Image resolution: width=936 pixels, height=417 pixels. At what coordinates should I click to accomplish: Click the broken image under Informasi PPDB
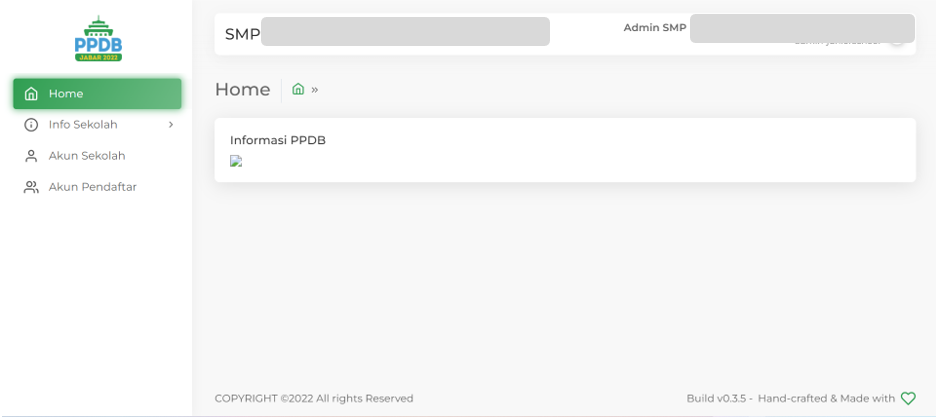[236, 161]
